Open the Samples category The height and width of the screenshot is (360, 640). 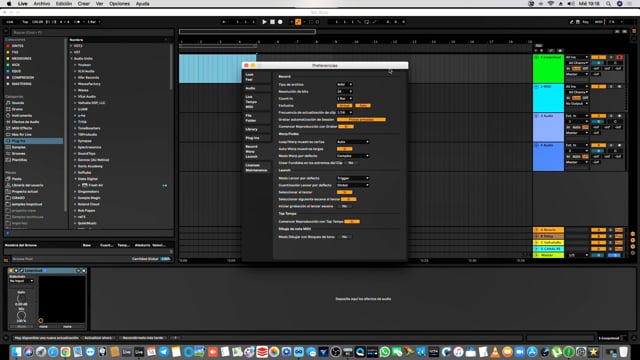(18, 147)
